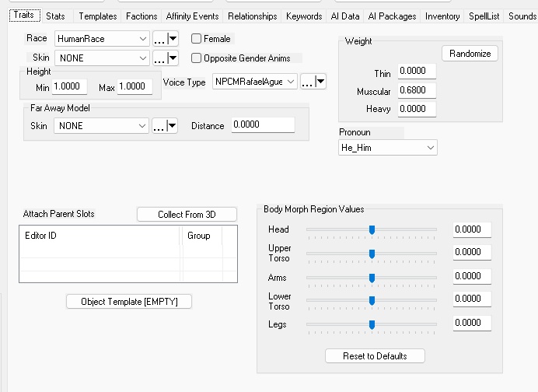The image size is (538, 392).
Task: Toggle Opposite Gender Anims checkbox
Action: pyautogui.click(x=197, y=58)
